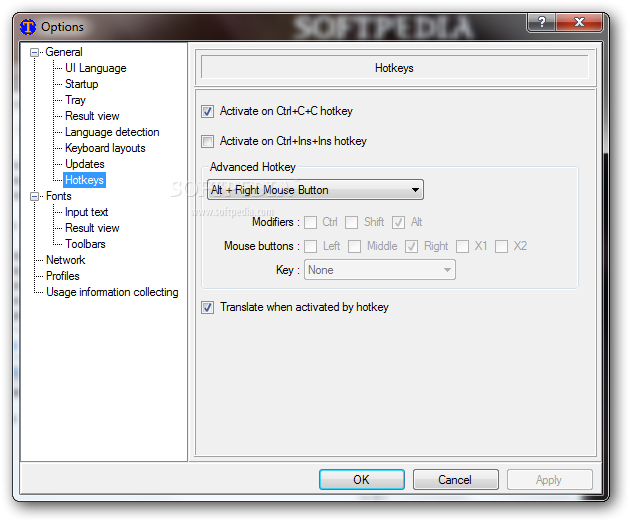The image size is (630, 522).
Task: Close the Options dialog window
Action: point(579,22)
